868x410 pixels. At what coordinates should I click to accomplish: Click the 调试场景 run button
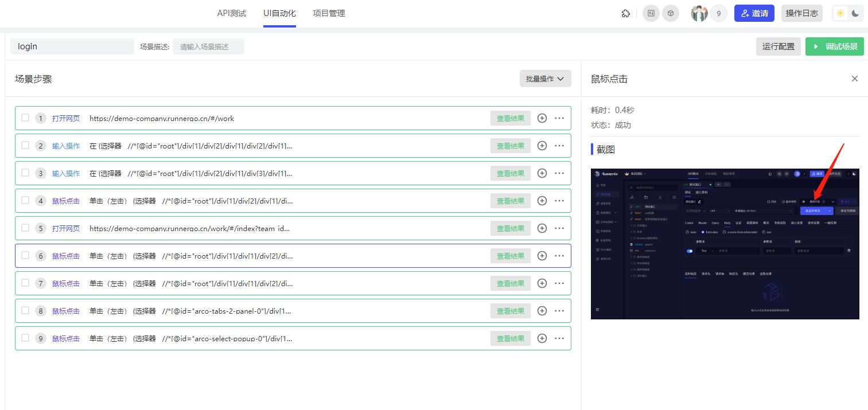[x=834, y=46]
